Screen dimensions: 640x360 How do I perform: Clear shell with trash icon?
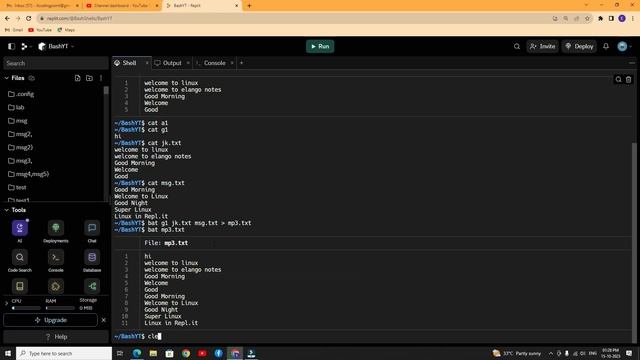629,80
